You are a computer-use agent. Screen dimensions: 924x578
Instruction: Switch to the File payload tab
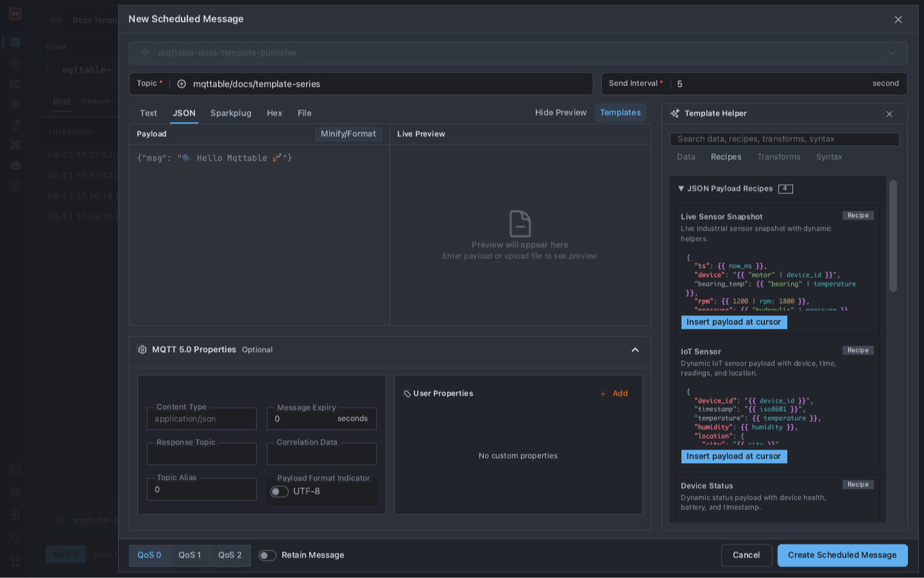[x=305, y=114]
